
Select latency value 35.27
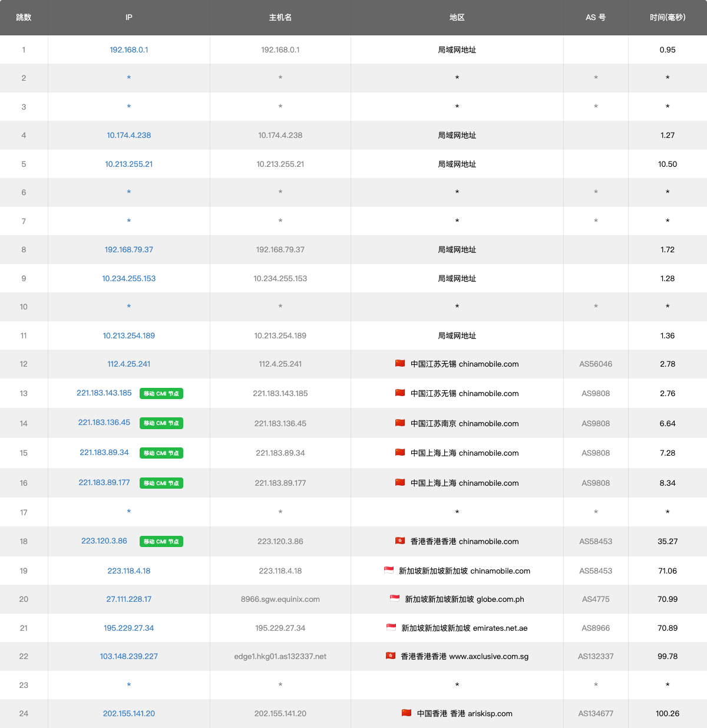(x=668, y=541)
